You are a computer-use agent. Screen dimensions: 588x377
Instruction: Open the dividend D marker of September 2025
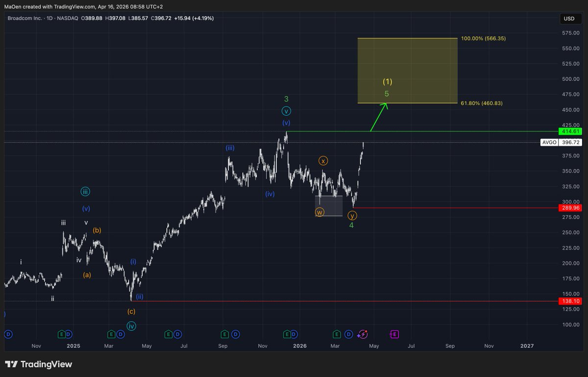coord(236,334)
